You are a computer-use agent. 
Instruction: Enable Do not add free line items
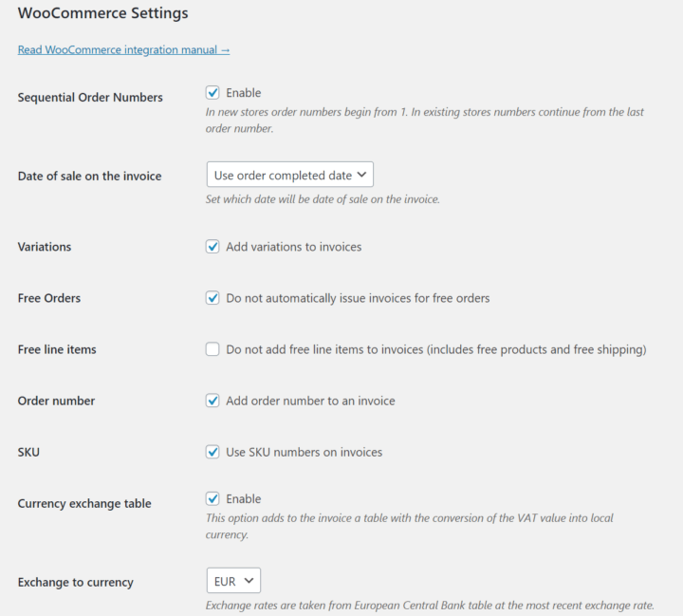[x=212, y=349]
